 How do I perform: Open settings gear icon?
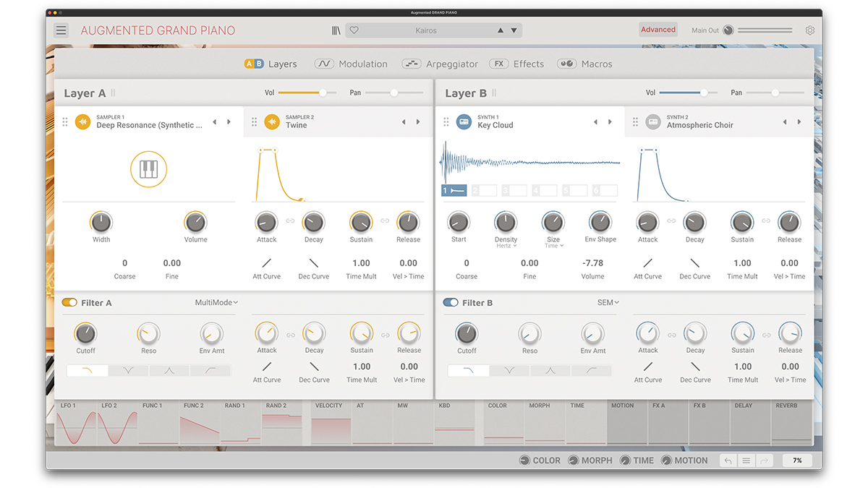pos(810,30)
